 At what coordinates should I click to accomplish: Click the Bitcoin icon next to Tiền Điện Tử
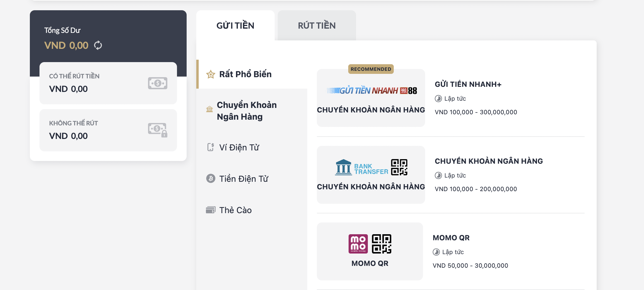tap(210, 179)
